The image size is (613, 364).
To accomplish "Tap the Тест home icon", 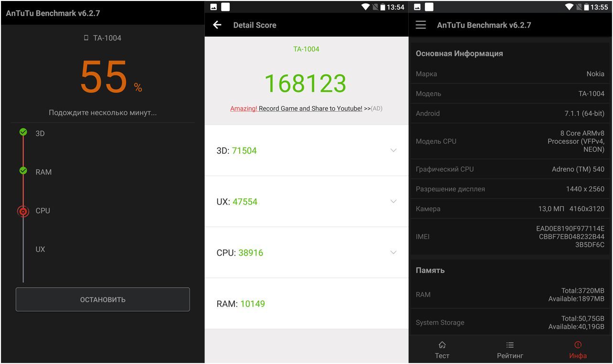I will 442,345.
